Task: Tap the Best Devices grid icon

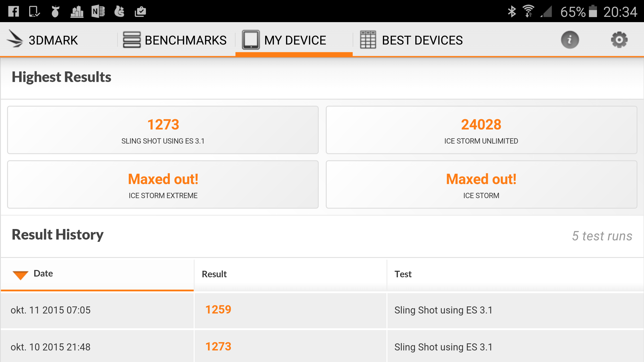Action: tap(368, 40)
